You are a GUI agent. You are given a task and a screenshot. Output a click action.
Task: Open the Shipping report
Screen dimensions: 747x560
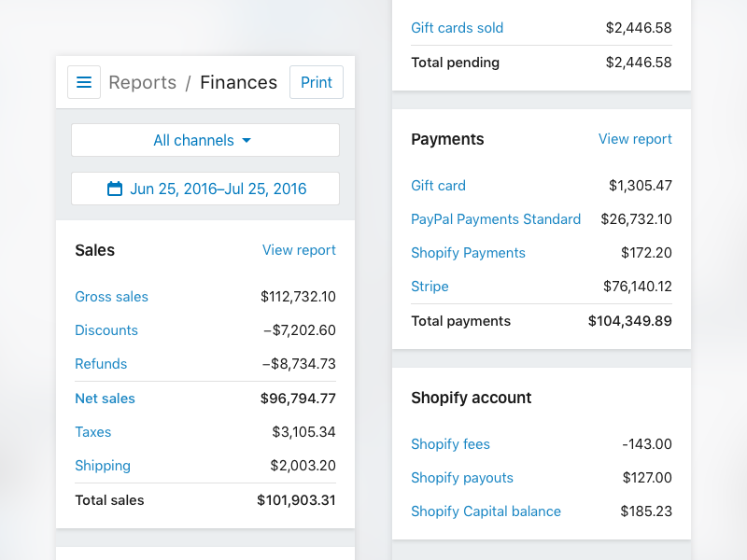[x=103, y=466]
